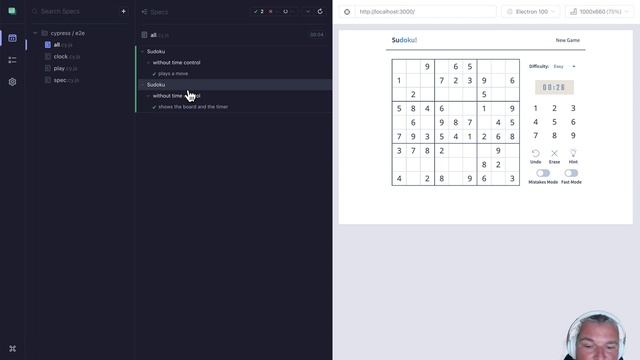The height and width of the screenshot is (360, 640).
Task: Add a new spec with plus icon
Action: tap(123, 11)
